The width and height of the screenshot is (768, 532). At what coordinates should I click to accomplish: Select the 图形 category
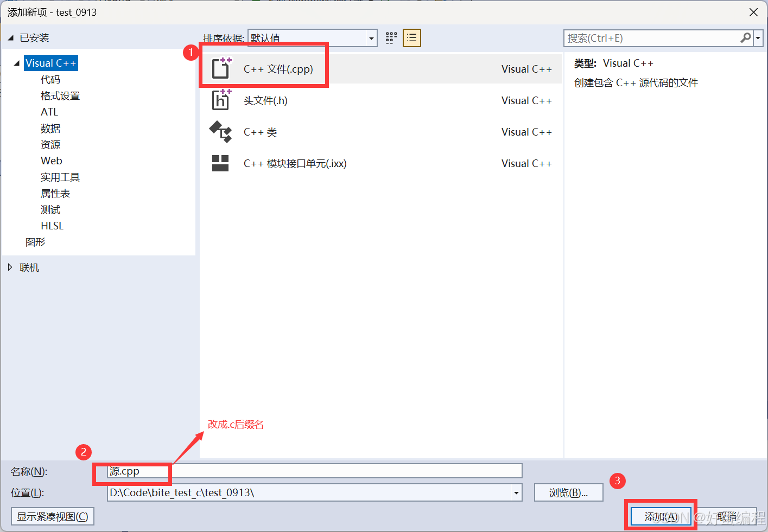coord(35,242)
